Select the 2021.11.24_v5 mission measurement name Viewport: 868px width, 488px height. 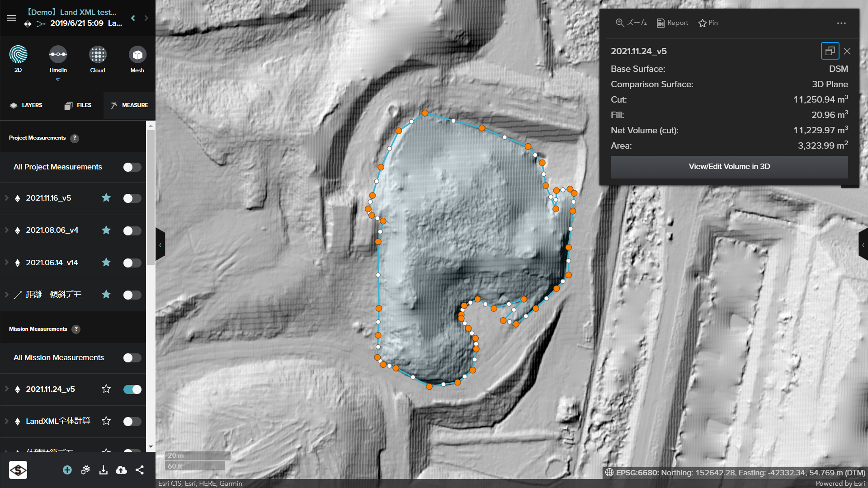pyautogui.click(x=50, y=389)
